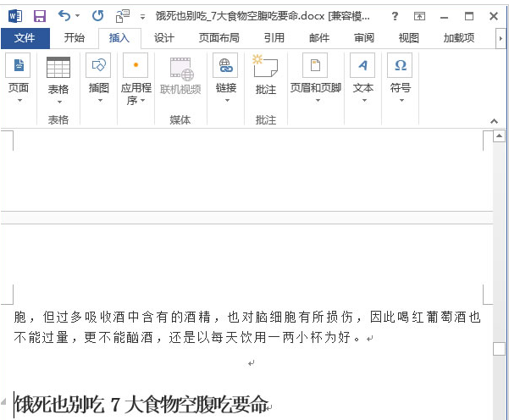Viewport: 509px width, 420px height.
Task: Open 页眉和页脚 (Header & Footer) options
Action: (x=317, y=78)
